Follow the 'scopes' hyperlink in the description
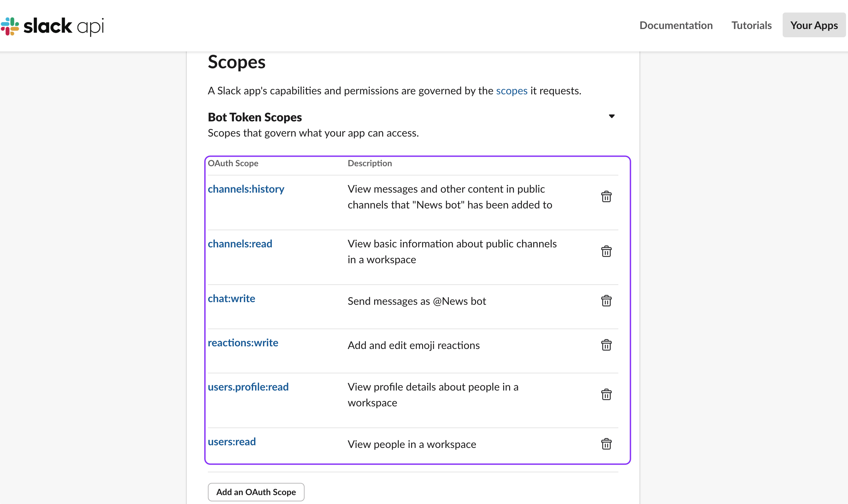The height and width of the screenshot is (504, 848). pyautogui.click(x=511, y=91)
